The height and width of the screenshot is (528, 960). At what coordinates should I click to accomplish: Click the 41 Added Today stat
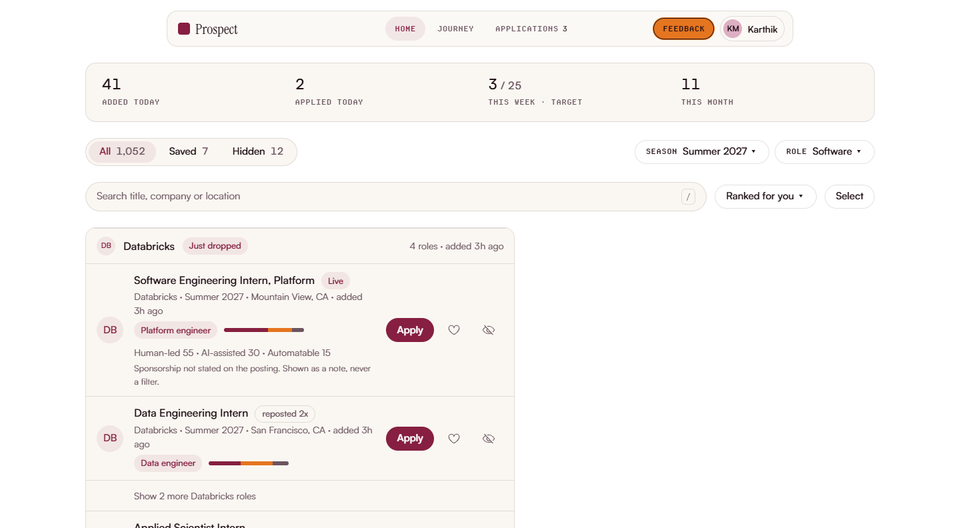[x=130, y=92]
